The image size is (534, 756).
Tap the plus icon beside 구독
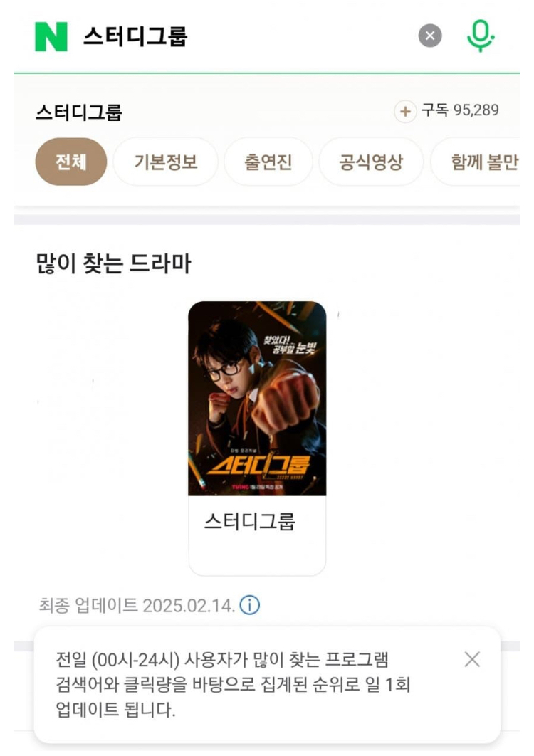[405, 111]
